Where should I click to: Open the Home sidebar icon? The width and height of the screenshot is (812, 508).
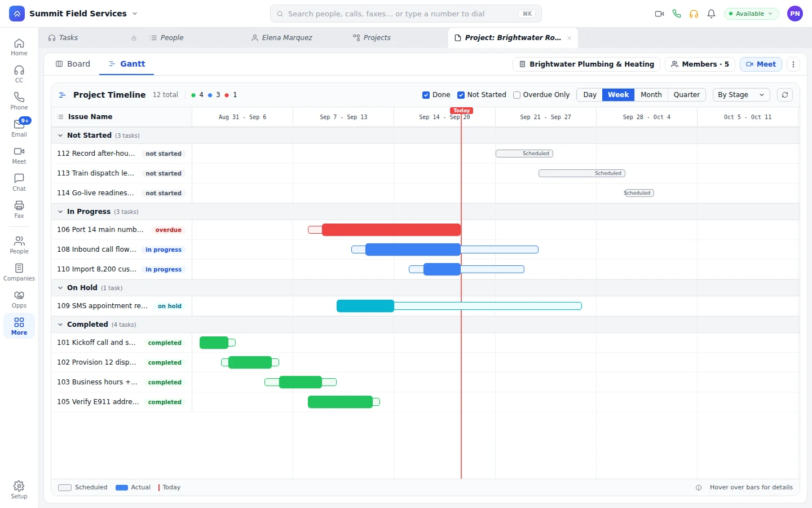pos(19,47)
